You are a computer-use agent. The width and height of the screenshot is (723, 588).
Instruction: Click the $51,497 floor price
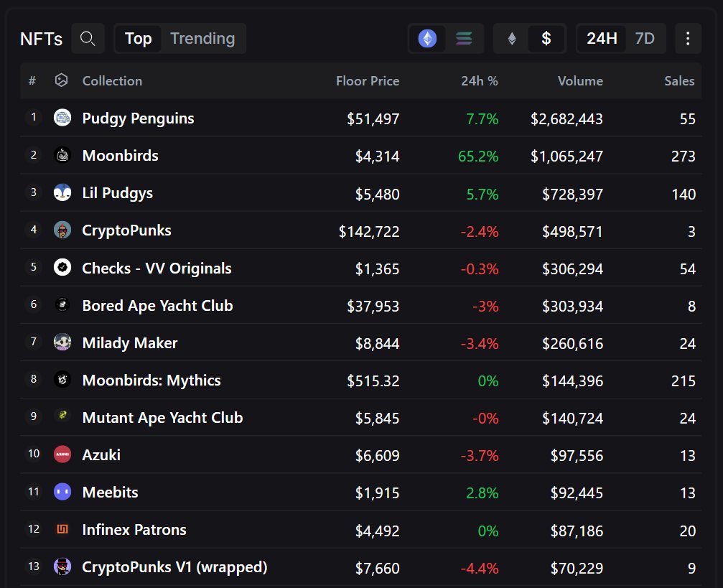click(x=373, y=119)
